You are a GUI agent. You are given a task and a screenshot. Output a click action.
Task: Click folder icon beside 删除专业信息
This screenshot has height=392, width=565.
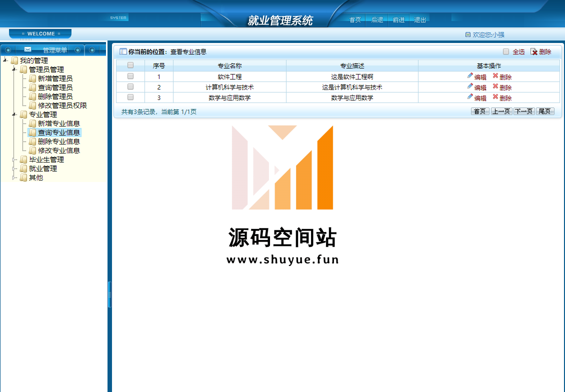tap(32, 141)
